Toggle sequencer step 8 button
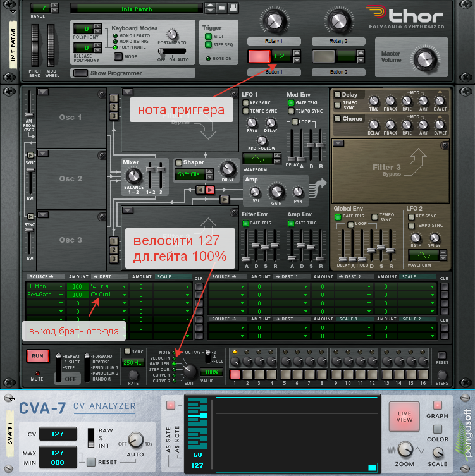Image resolution: width=475 pixels, height=476 pixels. [322, 375]
